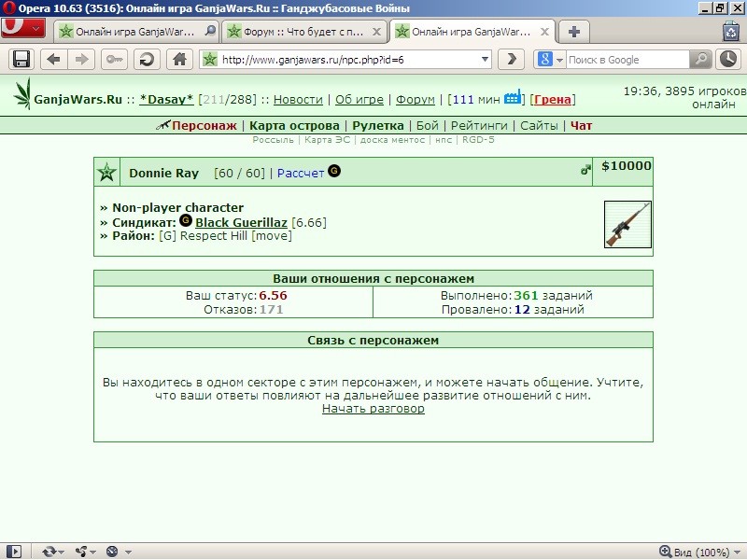Open the Рулетка menu item
The width and height of the screenshot is (747, 560).
pyautogui.click(x=378, y=126)
